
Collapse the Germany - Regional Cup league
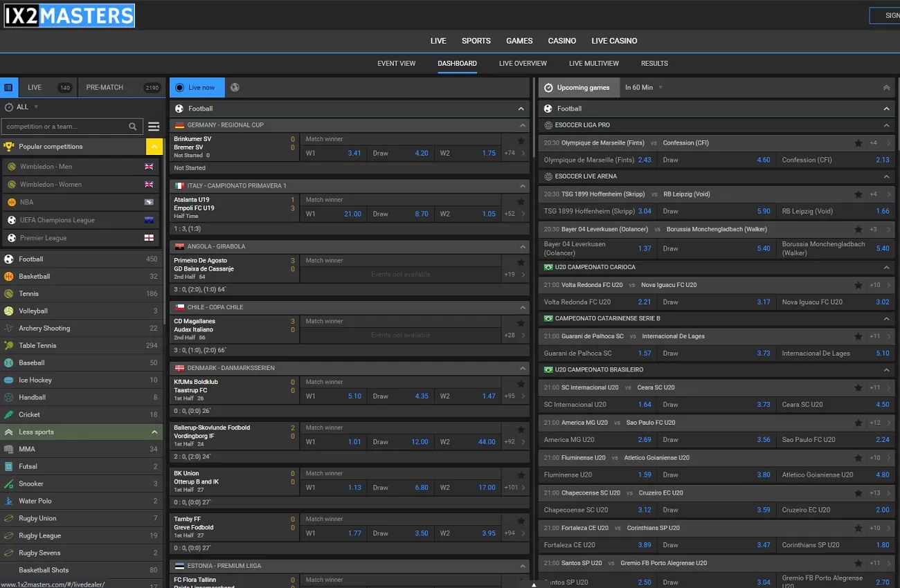[x=523, y=125]
